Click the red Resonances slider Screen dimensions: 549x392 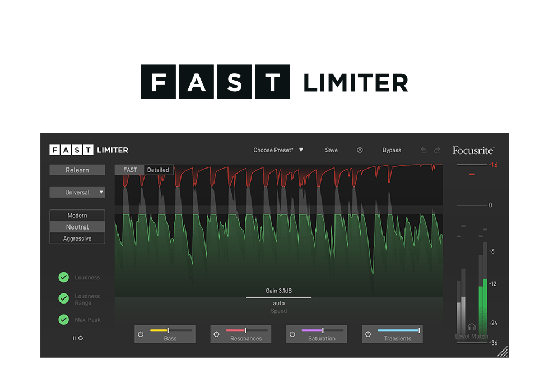(246, 330)
